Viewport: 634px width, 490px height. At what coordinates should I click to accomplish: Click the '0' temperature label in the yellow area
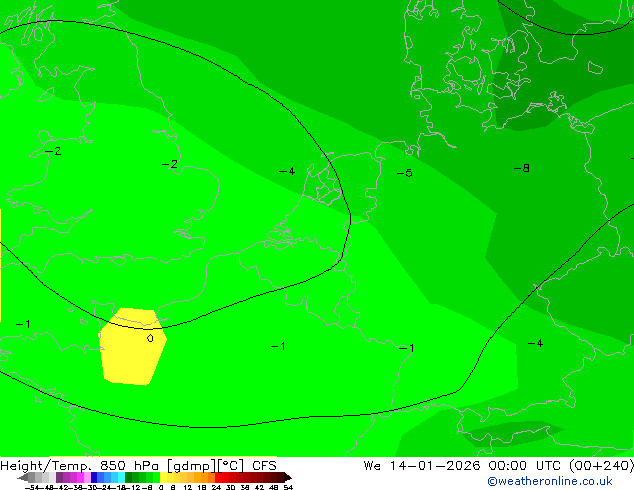150,338
